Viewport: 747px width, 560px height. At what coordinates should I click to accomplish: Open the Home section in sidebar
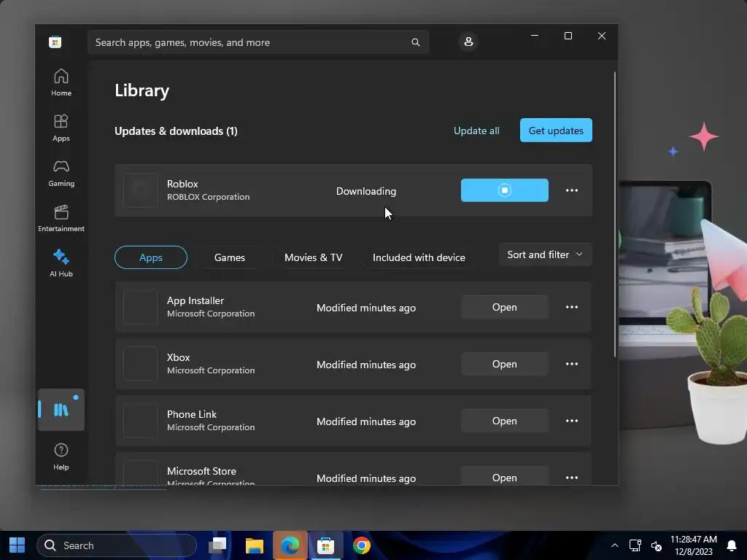(61, 83)
